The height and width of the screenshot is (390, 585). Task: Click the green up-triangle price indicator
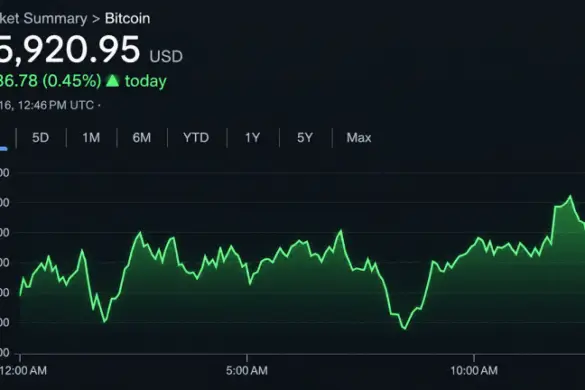click(112, 81)
